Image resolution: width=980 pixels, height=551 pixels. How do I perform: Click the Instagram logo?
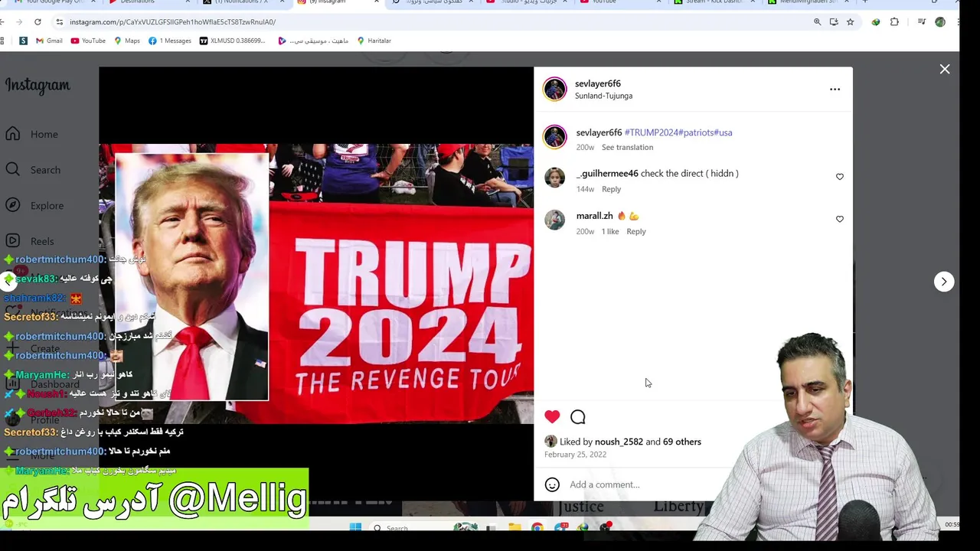(38, 86)
